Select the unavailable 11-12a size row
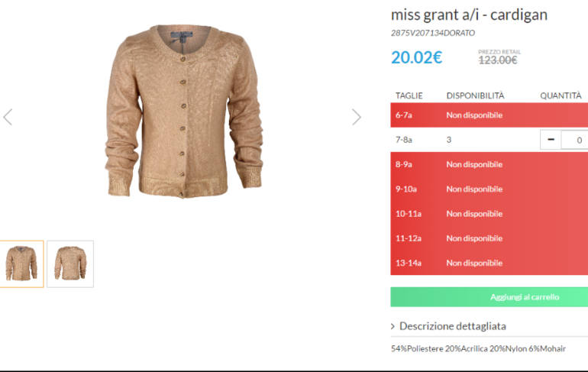 (x=489, y=238)
